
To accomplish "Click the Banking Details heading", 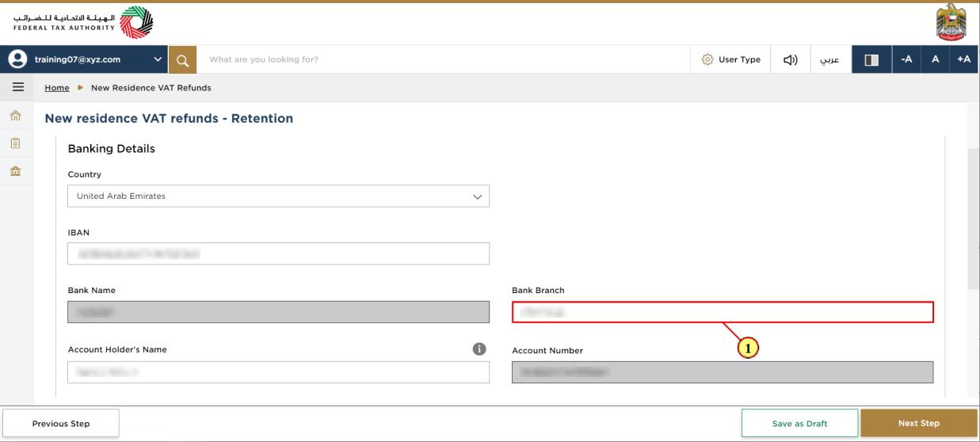I will click(112, 148).
